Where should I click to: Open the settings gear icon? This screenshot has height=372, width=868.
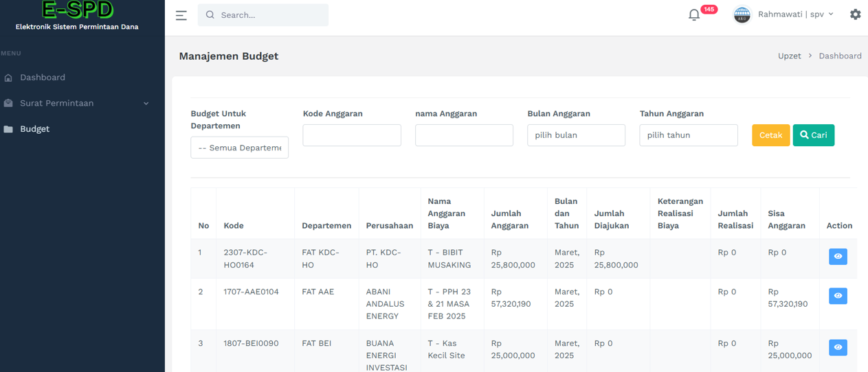pos(855,14)
